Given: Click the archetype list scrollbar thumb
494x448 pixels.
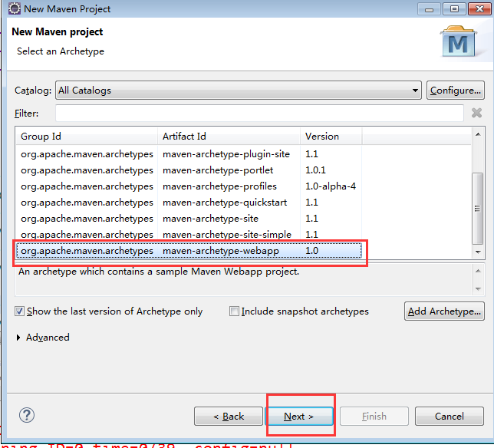Looking at the screenshot, I should click(x=478, y=208).
